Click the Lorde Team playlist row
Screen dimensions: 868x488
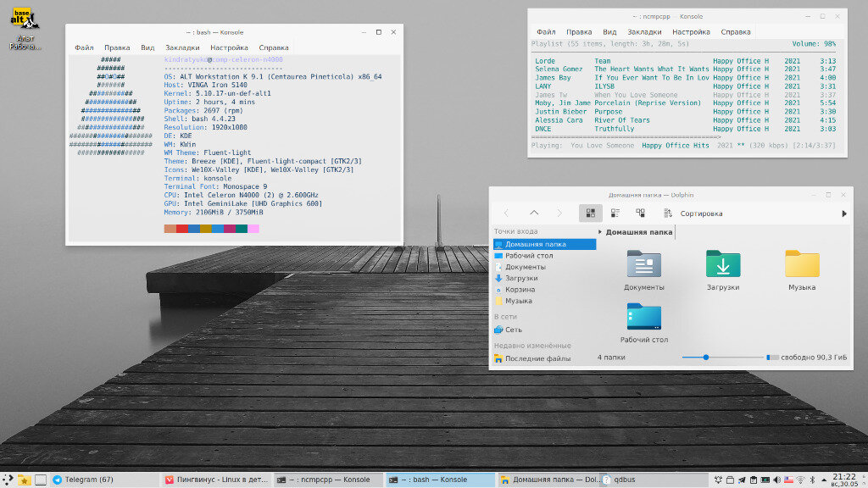click(x=685, y=61)
